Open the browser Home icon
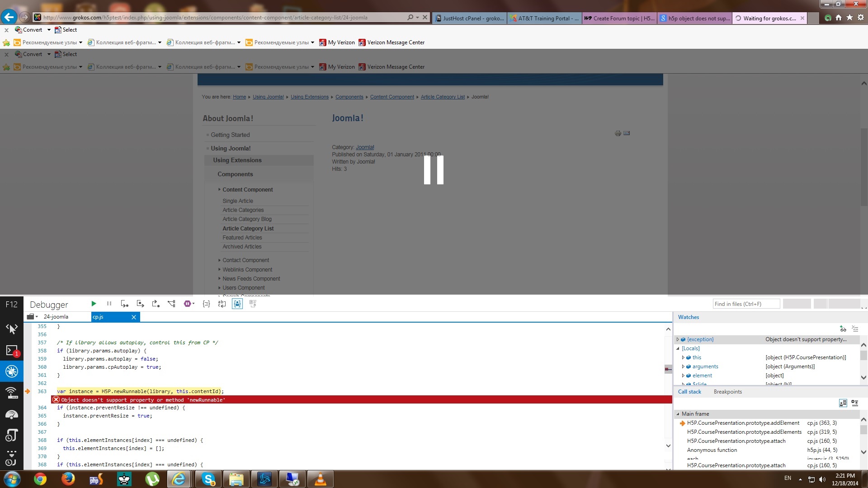The height and width of the screenshot is (488, 868). pos(839,18)
